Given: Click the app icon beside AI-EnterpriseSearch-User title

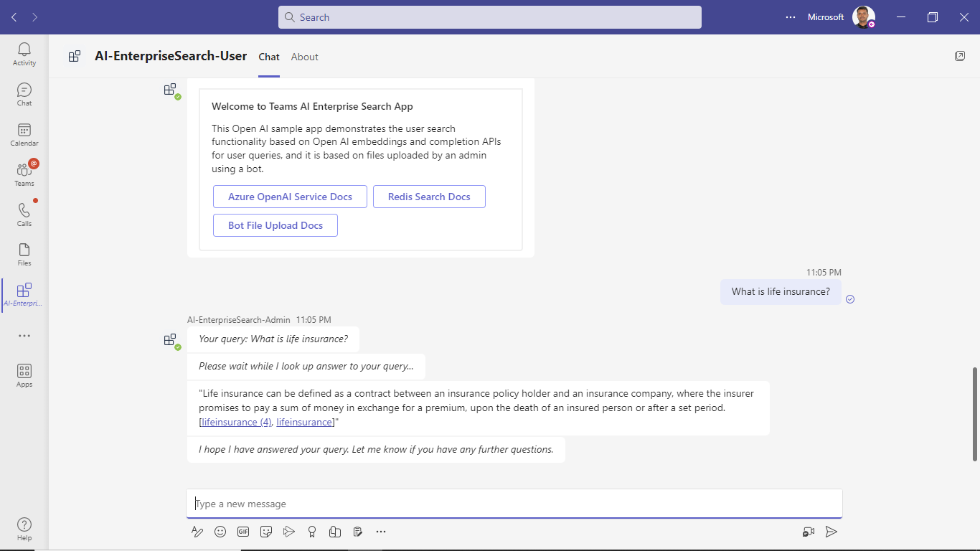Looking at the screenshot, I should coord(75,56).
